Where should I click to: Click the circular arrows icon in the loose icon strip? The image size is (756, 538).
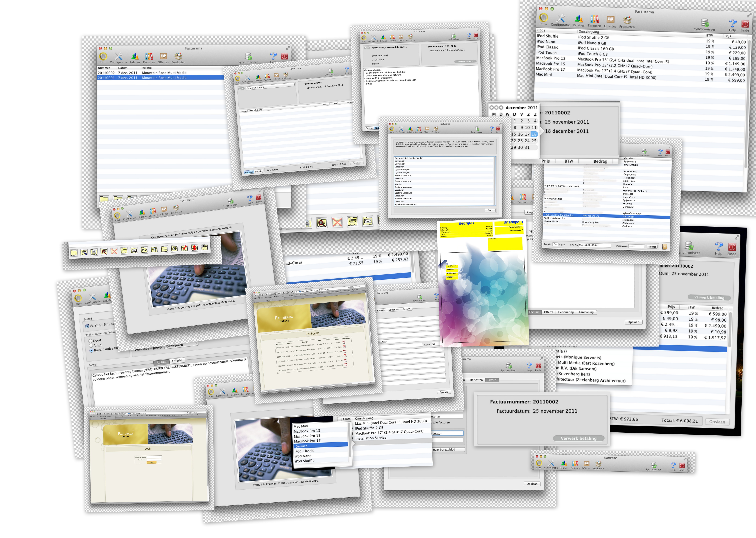click(x=144, y=250)
